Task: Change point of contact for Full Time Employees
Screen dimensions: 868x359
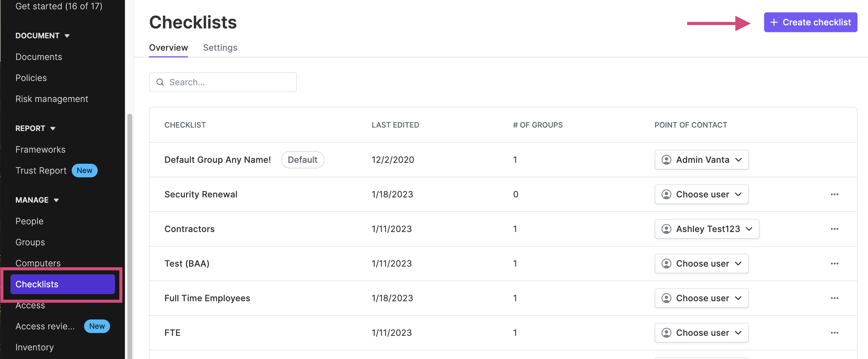Action: 701,298
